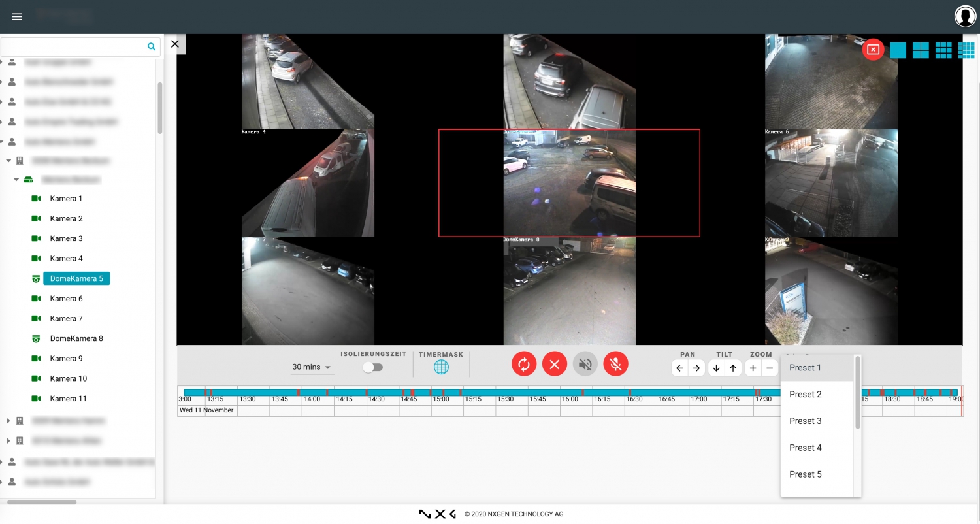
Task: Click the red close-all-streams icon
Action: point(873,50)
